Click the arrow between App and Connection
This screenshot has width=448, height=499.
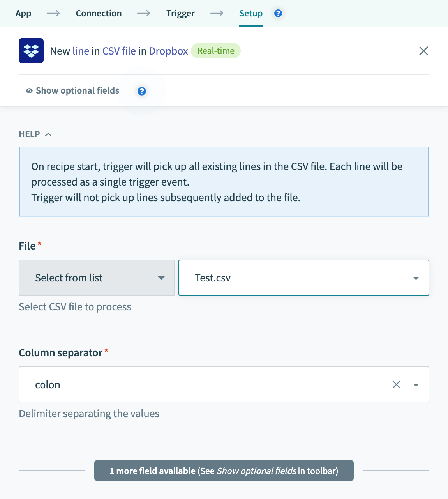53,13
